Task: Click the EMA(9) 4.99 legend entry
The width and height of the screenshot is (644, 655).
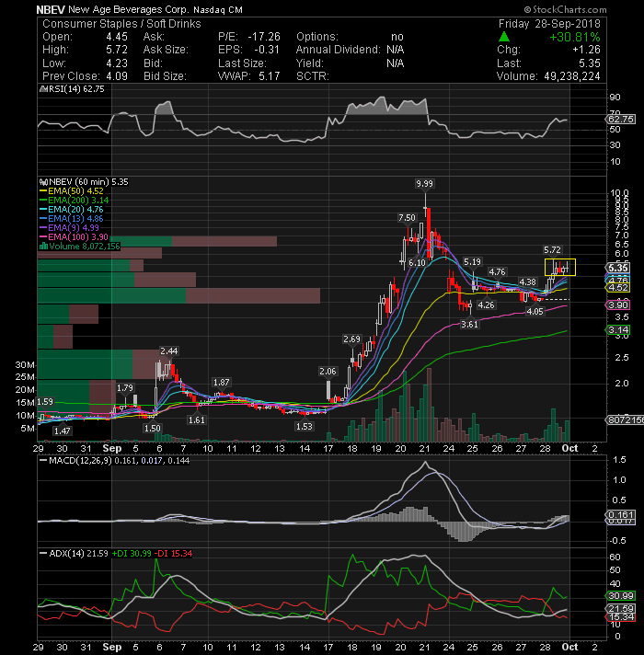Action: (x=69, y=227)
